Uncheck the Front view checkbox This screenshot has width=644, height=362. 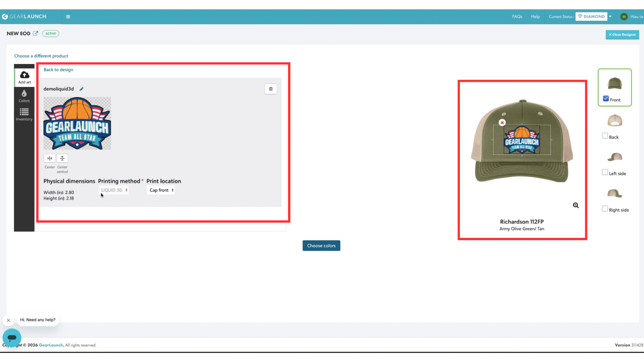606,99
